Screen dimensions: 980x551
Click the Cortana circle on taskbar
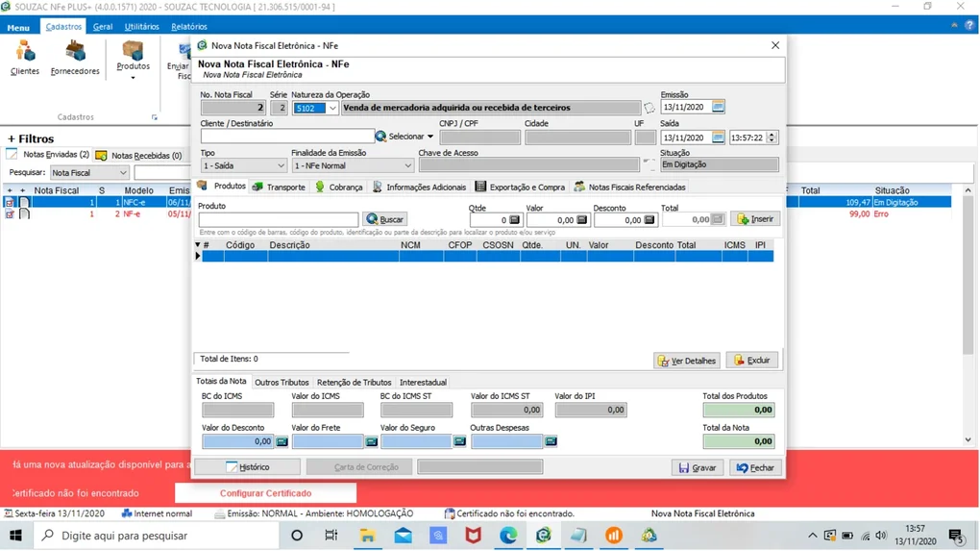297,536
